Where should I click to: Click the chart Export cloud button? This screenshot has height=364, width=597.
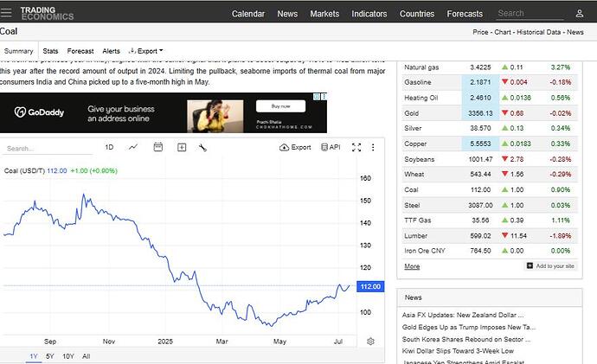point(295,148)
